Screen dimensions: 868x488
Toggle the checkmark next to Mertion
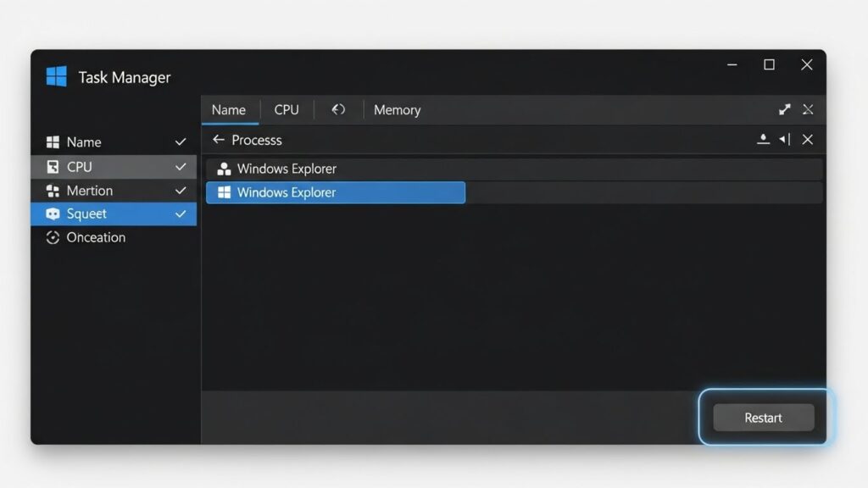pos(181,191)
